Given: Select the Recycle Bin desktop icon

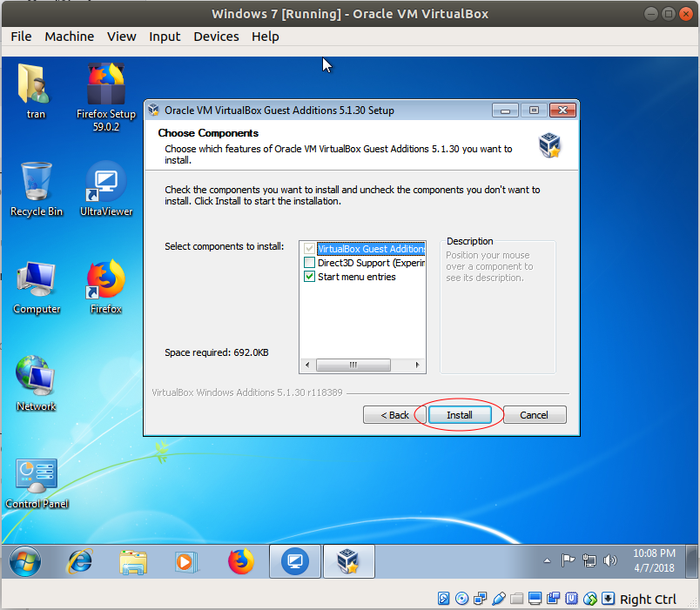Looking at the screenshot, I should [x=37, y=189].
